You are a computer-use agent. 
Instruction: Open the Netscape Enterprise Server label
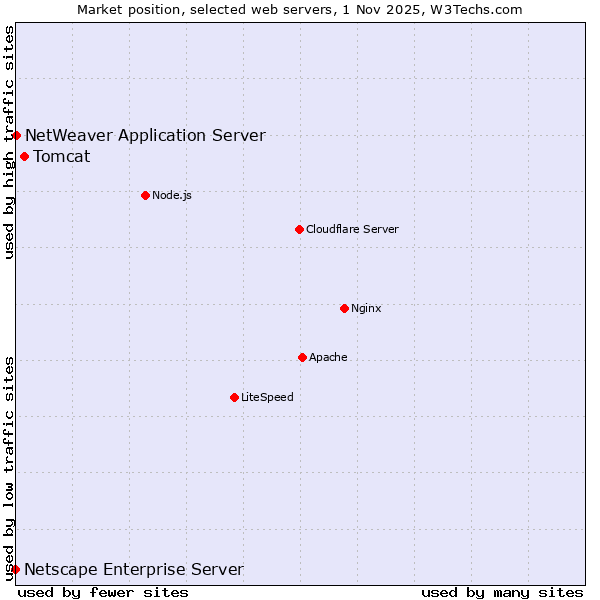pyautogui.click(x=134, y=569)
